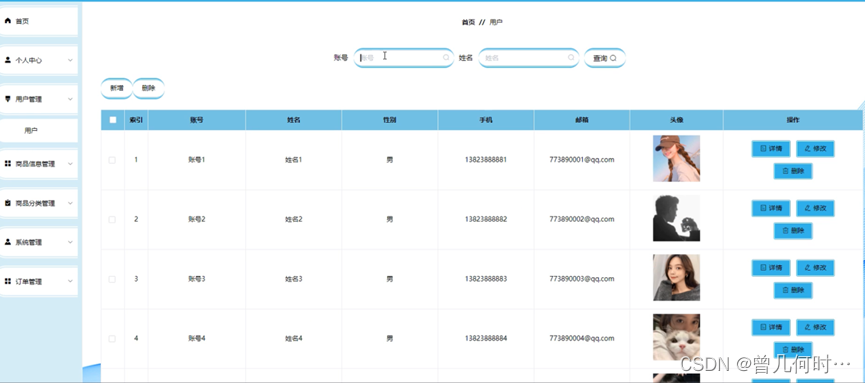The height and width of the screenshot is (383, 865).
Task: Open avatar thumbnail of 账号4
Action: click(x=676, y=337)
